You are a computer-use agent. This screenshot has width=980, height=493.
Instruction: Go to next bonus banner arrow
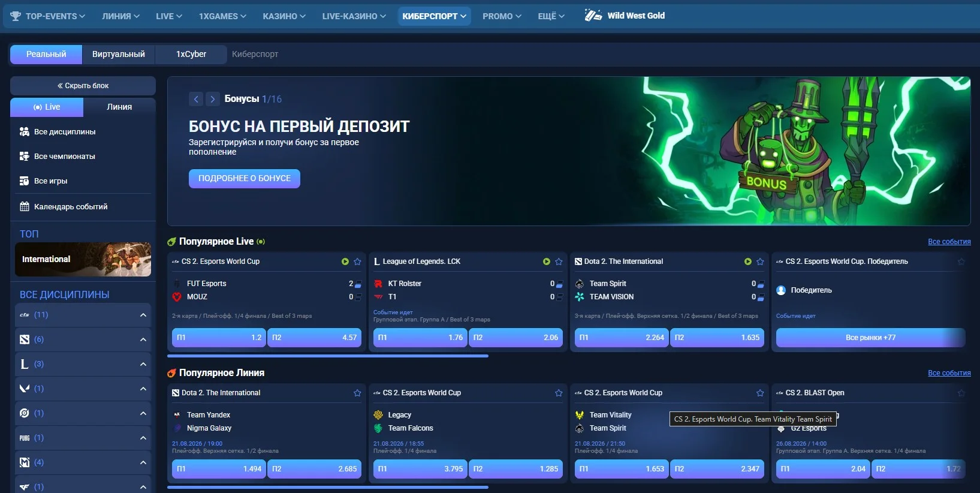[x=213, y=99]
